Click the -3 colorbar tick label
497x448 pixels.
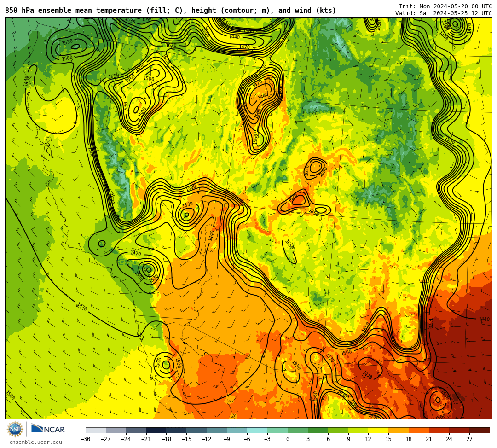267,439
